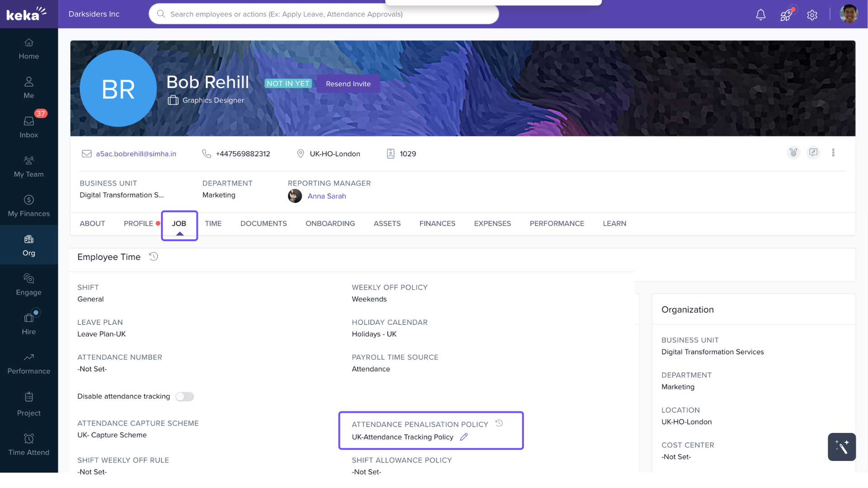Click the employee search input field
The width and height of the screenshot is (868, 488).
click(324, 14)
